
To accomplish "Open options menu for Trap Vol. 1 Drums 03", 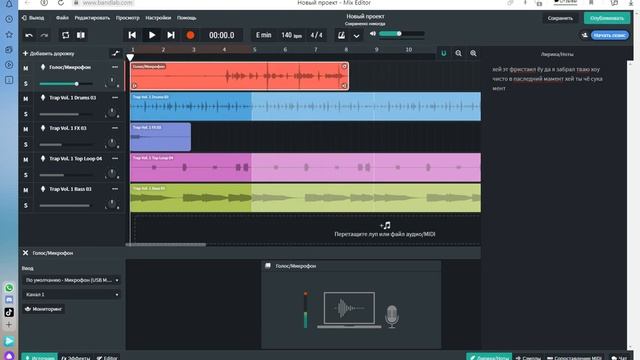I will click(x=115, y=98).
